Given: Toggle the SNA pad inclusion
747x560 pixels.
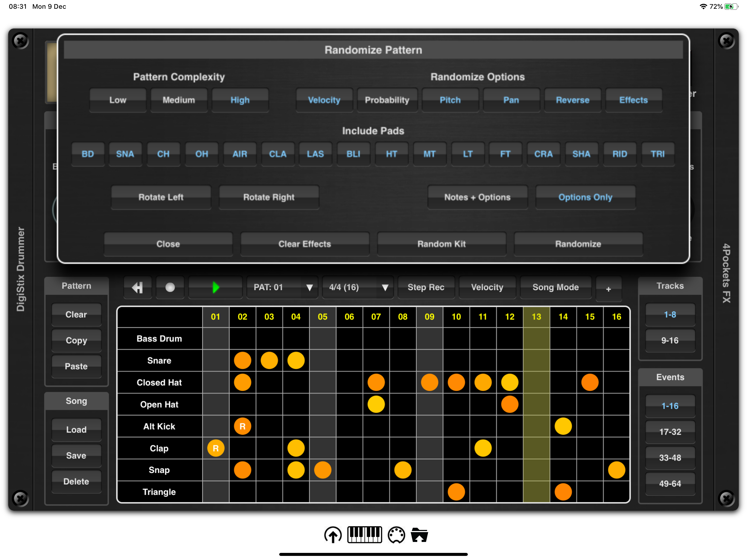Looking at the screenshot, I should pos(125,154).
